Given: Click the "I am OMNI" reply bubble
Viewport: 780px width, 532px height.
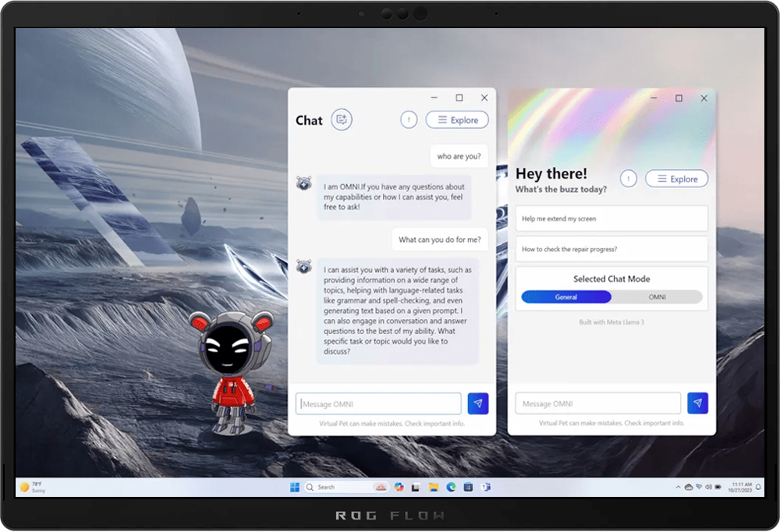Looking at the screenshot, I should 394,197.
